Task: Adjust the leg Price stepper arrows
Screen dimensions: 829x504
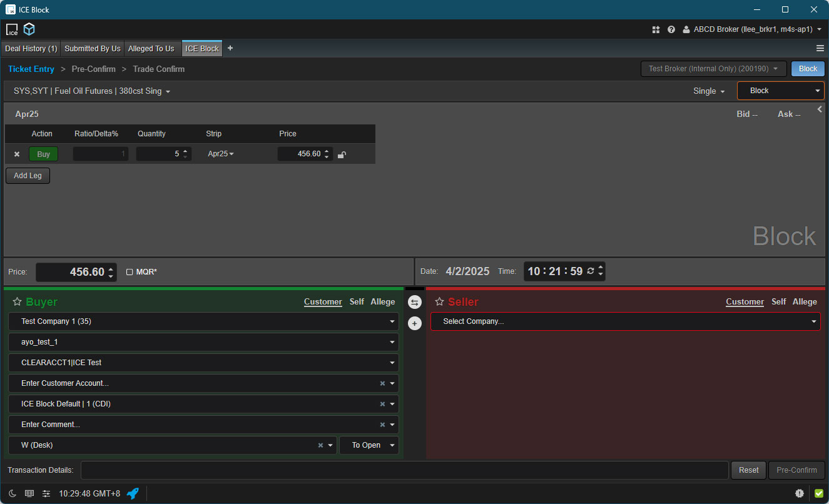Action: 327,154
